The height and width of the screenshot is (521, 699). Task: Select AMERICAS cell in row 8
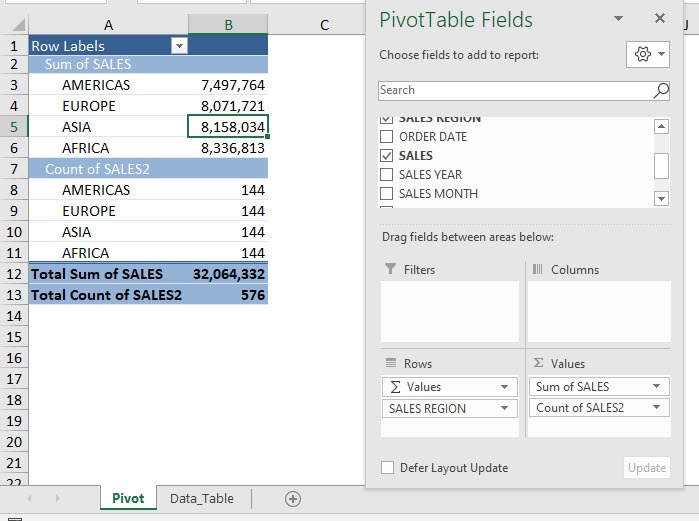tap(108, 190)
